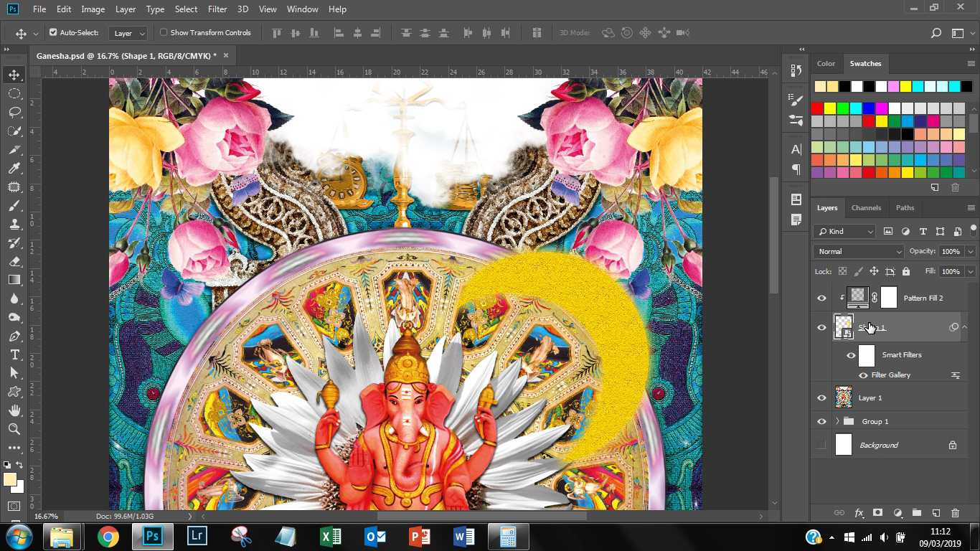Hide the Shape 1 layer
980x551 pixels.
click(821, 327)
